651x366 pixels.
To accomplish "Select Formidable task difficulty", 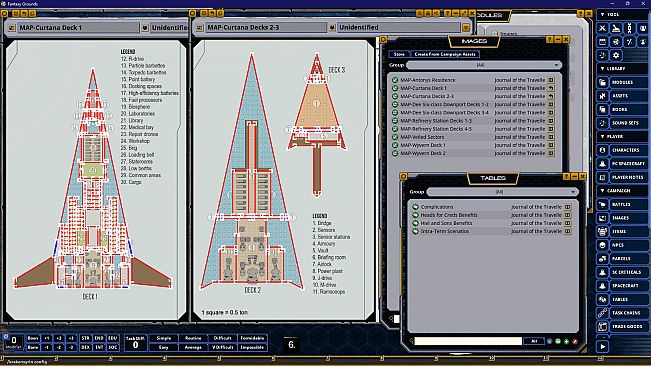I will pyautogui.click(x=252, y=338).
